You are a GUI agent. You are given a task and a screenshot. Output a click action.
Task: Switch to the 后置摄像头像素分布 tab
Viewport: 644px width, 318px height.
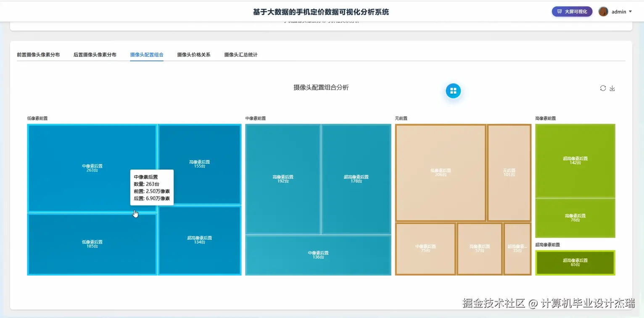tap(95, 54)
